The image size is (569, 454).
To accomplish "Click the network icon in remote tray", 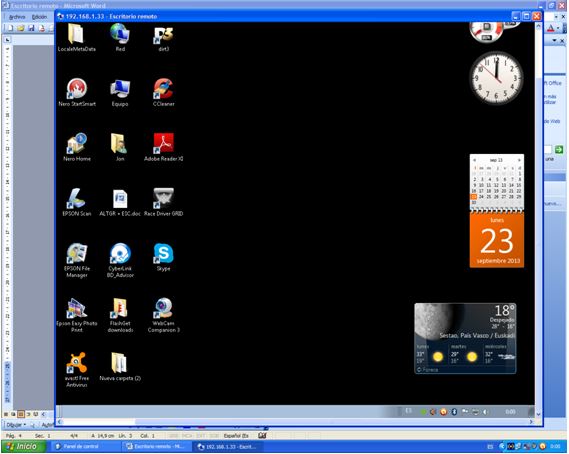I will [475, 412].
